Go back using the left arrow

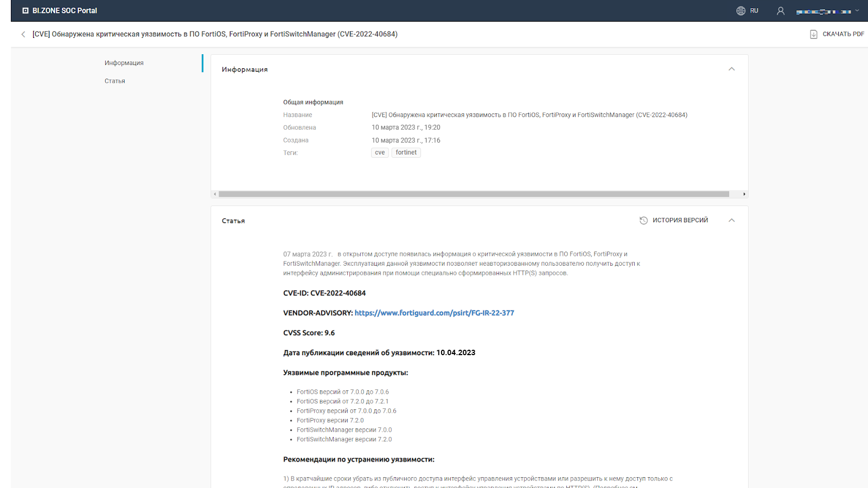pyautogui.click(x=23, y=34)
